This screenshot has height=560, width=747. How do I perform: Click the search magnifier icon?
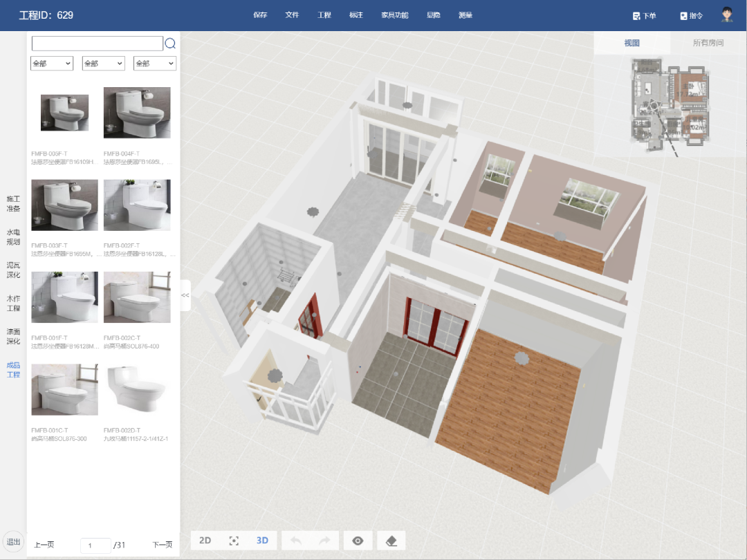170,44
